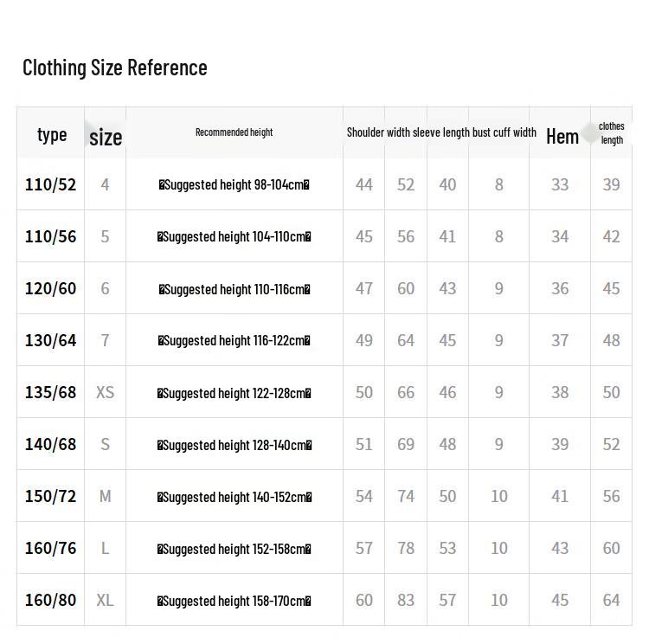Image resolution: width=649 pixels, height=644 pixels.
Task: Click the Shoulder width header label
Action: tap(378, 132)
